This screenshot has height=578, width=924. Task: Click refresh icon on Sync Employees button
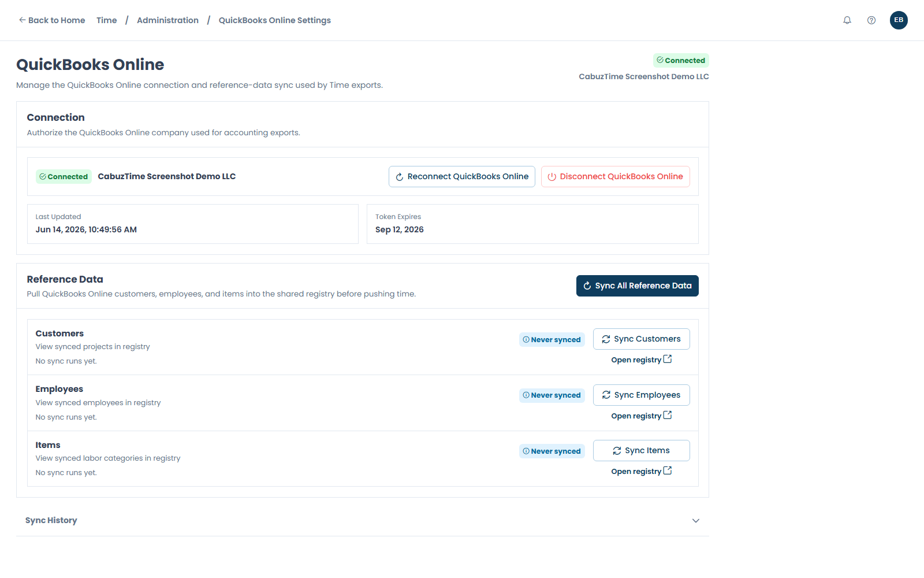coord(606,395)
